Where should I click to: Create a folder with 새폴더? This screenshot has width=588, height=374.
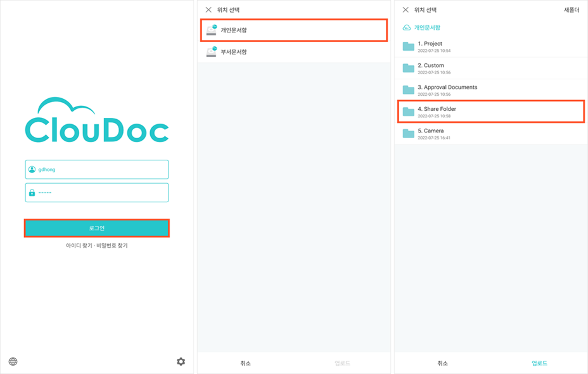point(572,10)
